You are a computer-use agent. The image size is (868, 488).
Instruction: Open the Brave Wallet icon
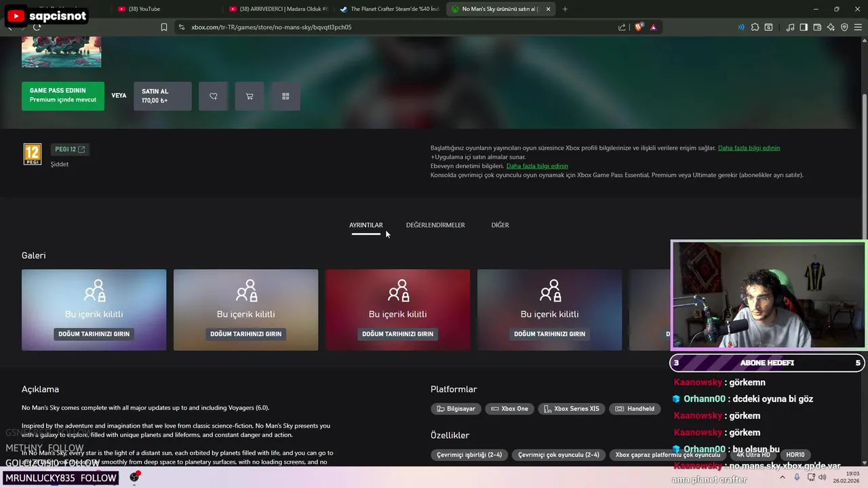point(817,27)
